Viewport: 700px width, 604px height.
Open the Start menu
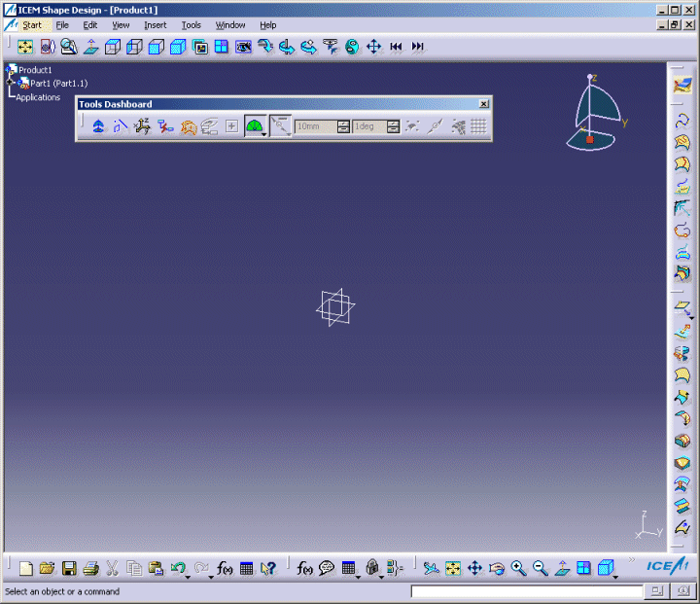tap(32, 25)
